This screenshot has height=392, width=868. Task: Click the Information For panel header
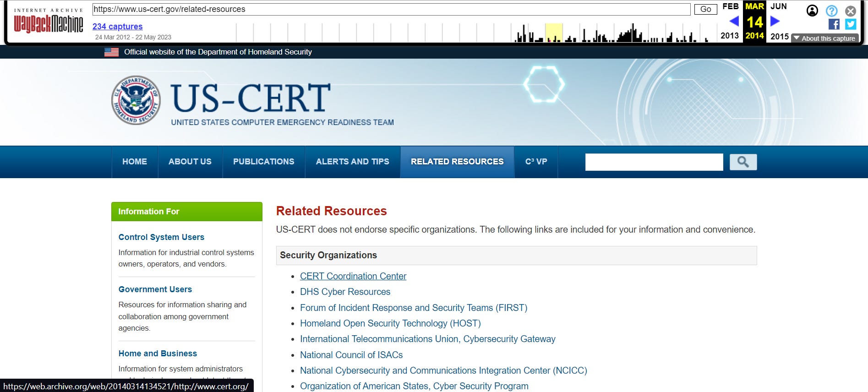click(187, 212)
